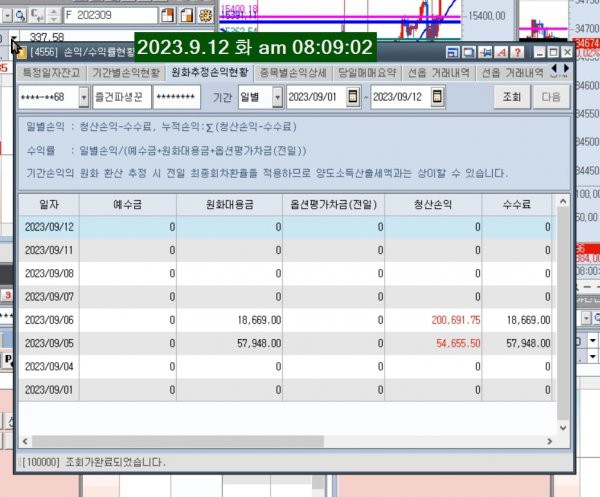Screen dimensions: 600x497
Task: Click the magnifier search icon beside F 202309
Action: (20, 15)
